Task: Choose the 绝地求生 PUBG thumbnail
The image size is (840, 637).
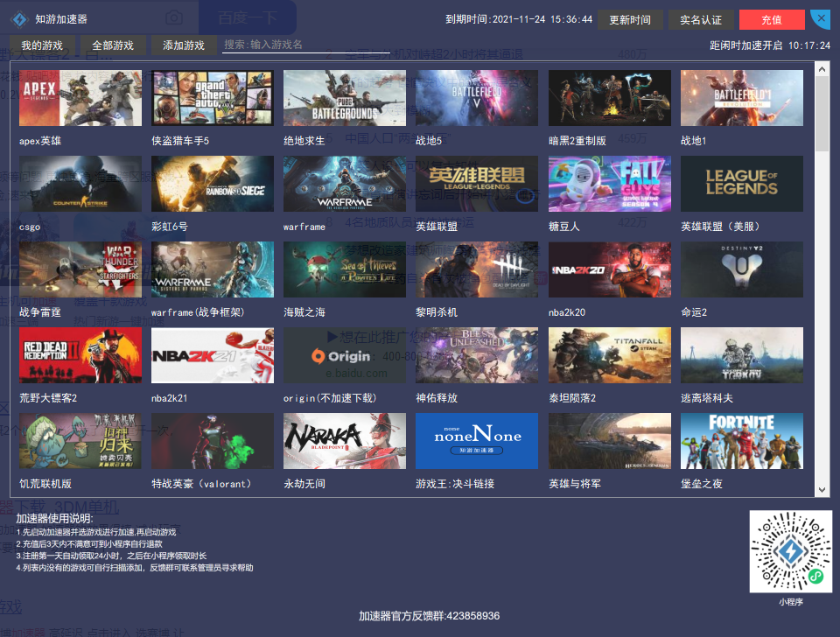Action: [345, 98]
